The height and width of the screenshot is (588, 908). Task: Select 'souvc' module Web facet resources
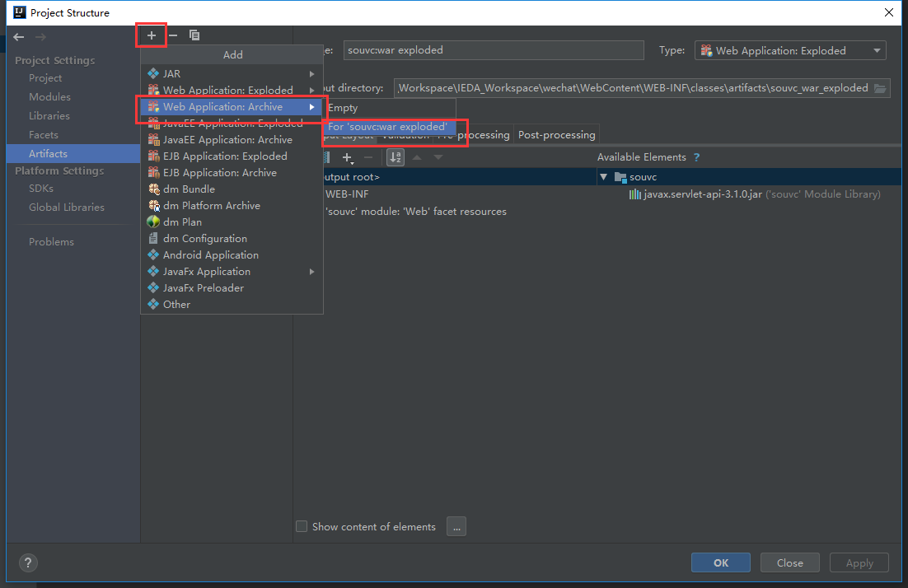(416, 212)
